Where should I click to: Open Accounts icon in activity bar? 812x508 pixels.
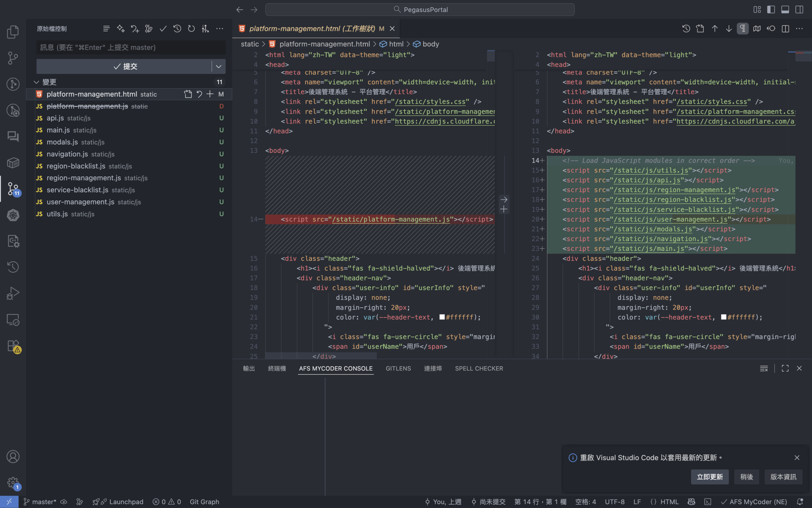13,456
